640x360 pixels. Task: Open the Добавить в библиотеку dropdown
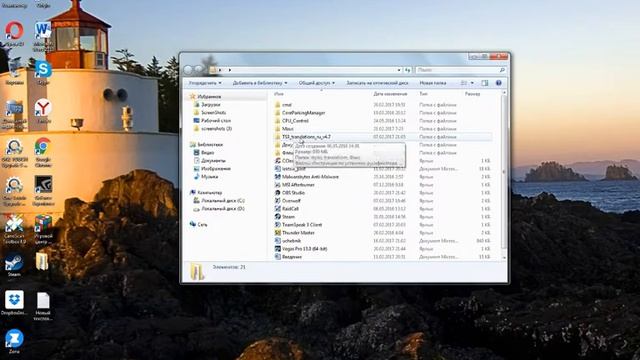[x=260, y=83]
